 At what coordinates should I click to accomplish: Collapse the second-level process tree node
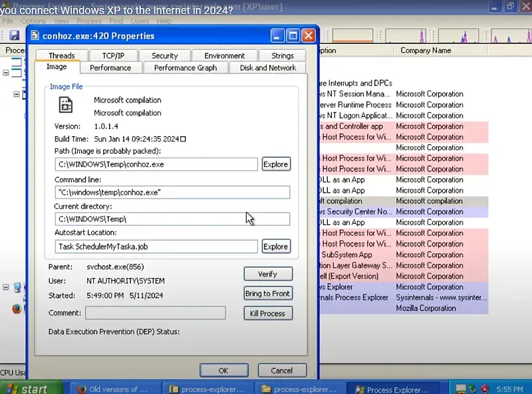pos(17,94)
